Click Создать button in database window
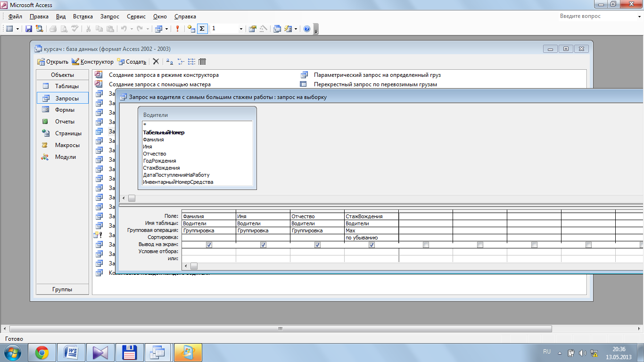The image size is (644, 362). 132,61
